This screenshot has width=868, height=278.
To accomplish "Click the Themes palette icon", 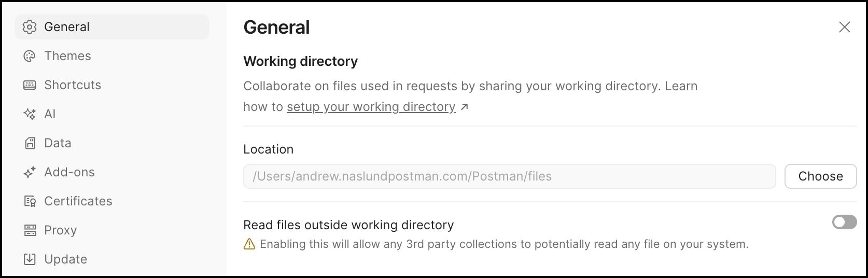I will click(30, 56).
